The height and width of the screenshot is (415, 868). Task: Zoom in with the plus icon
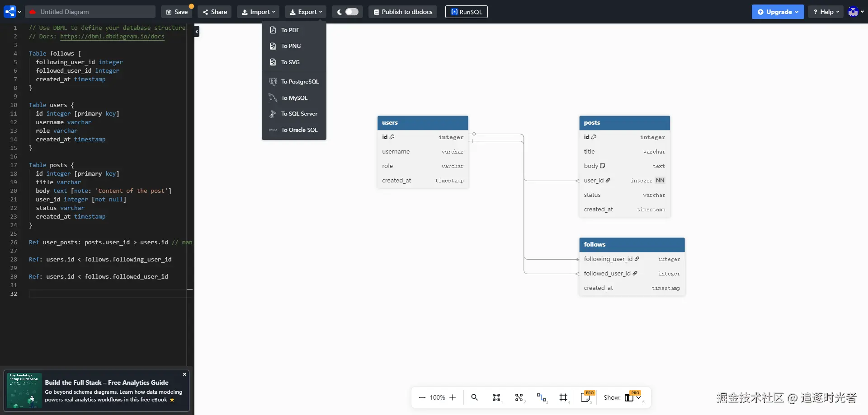pos(453,397)
